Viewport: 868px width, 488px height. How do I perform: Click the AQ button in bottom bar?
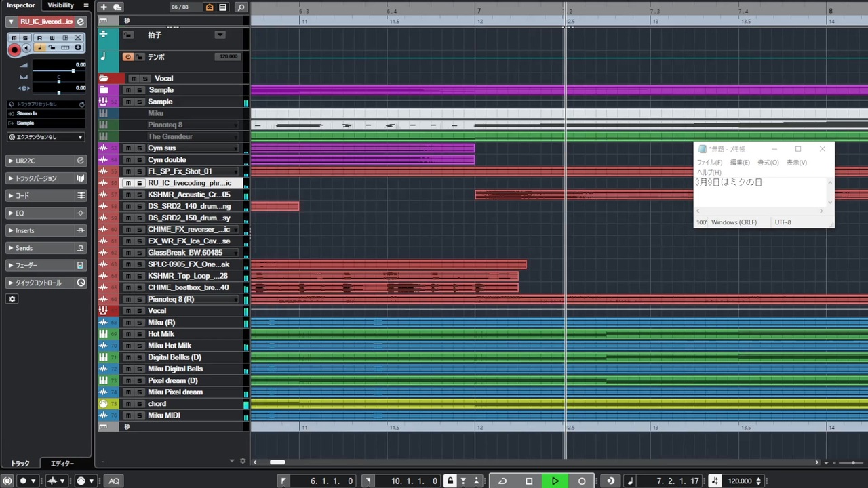pos(114,481)
